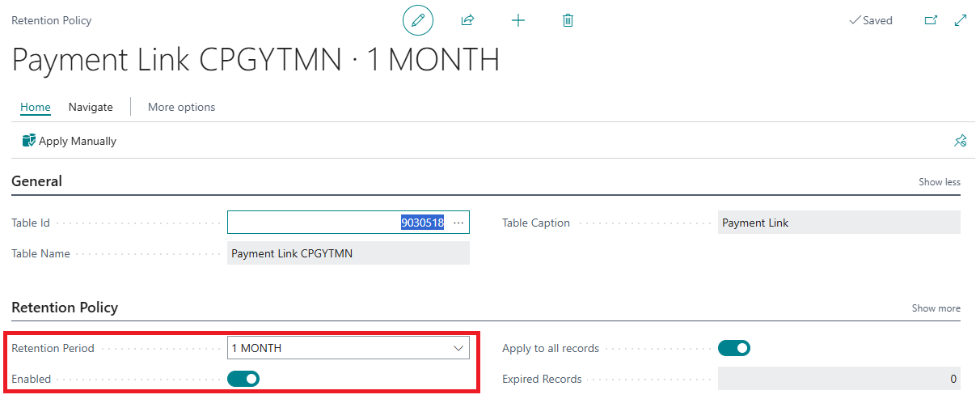
Task: Click the plus icon to create new
Action: click(518, 20)
